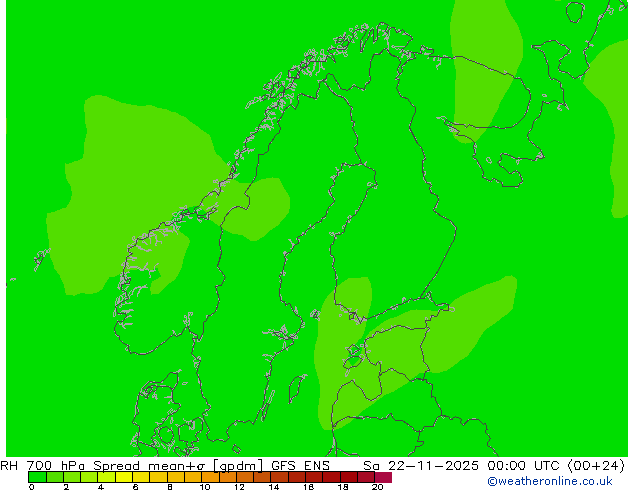
Task: Open the weatheronline.co.uk copyright link
Action: 550,481
